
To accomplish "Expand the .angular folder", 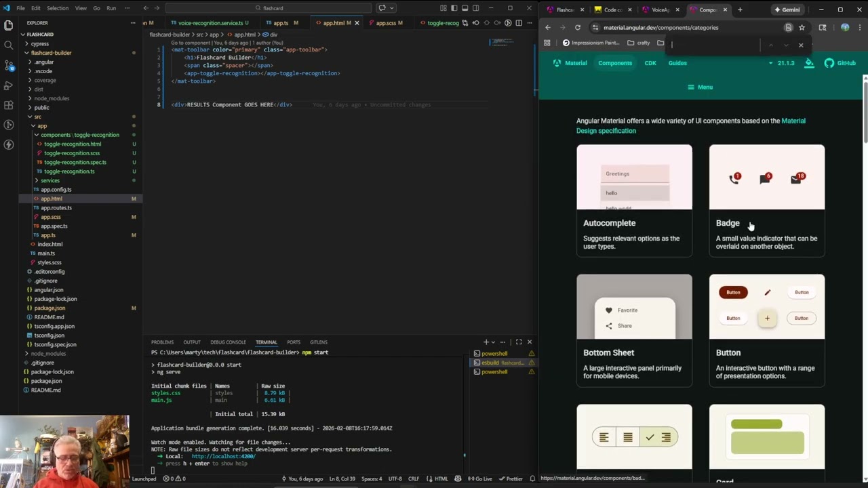I will [x=44, y=62].
